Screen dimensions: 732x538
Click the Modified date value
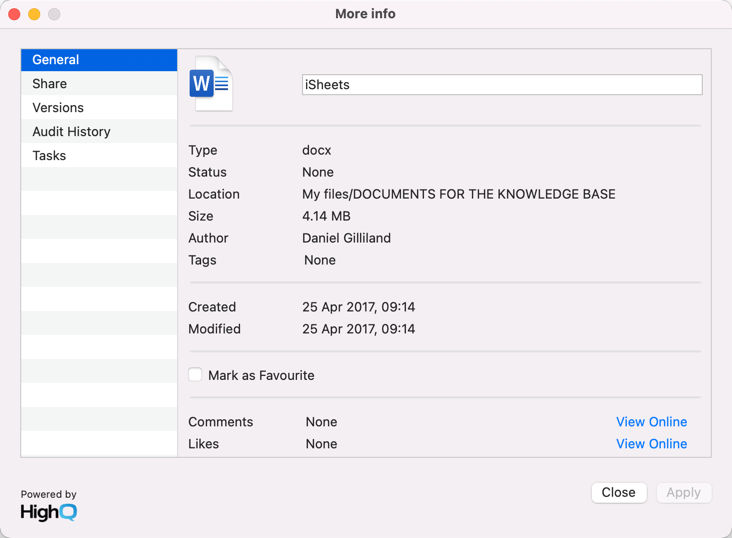click(359, 329)
